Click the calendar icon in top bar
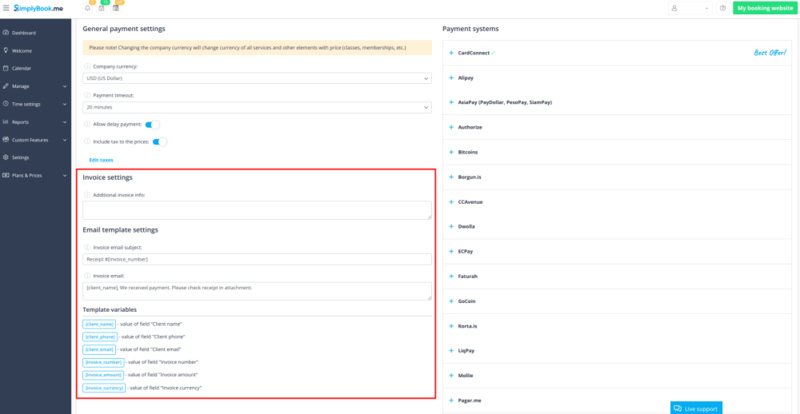The width and height of the screenshot is (800, 414). coord(102,8)
